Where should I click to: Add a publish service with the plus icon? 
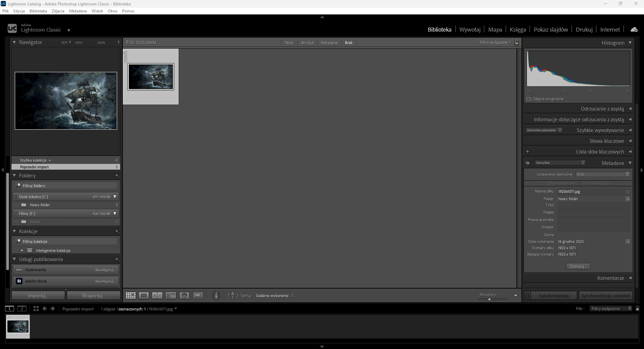(117, 259)
